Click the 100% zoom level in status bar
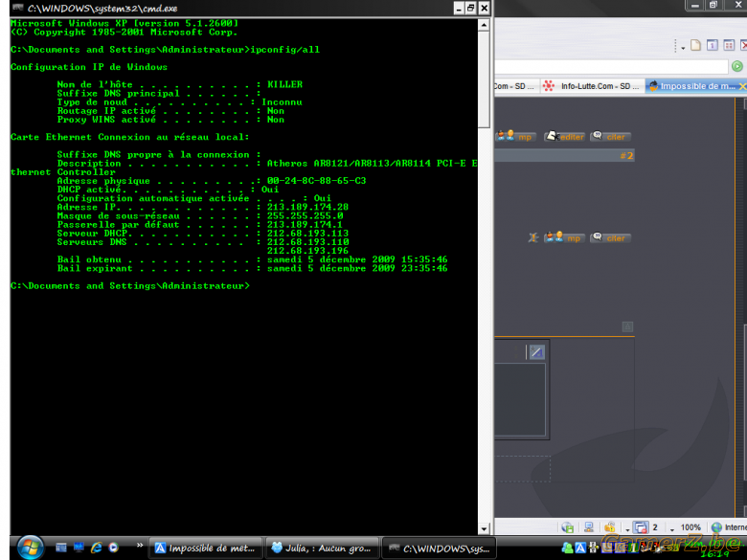 [x=690, y=527]
